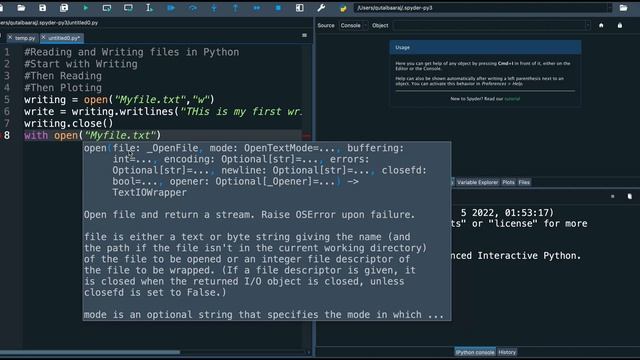Run file with green play icon
640x360 pixels.
coord(86,8)
